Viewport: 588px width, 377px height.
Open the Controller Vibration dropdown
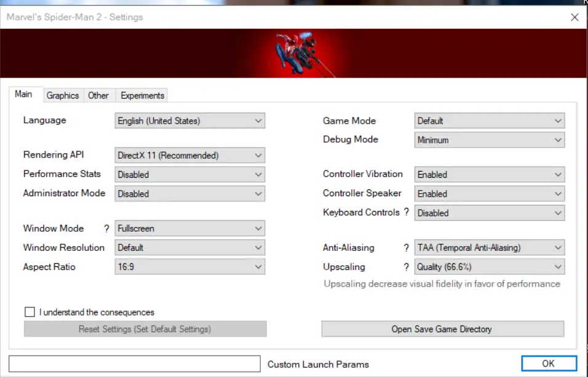[x=490, y=175]
